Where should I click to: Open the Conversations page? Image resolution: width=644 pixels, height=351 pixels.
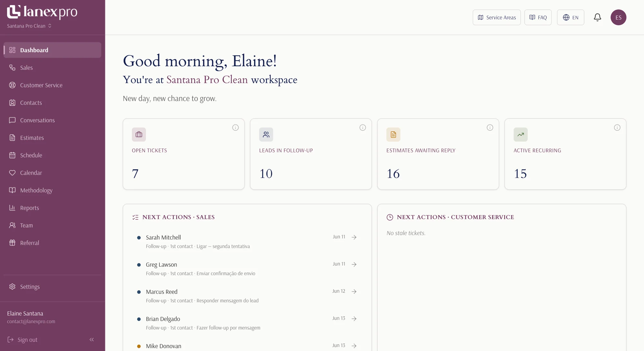[52, 120]
